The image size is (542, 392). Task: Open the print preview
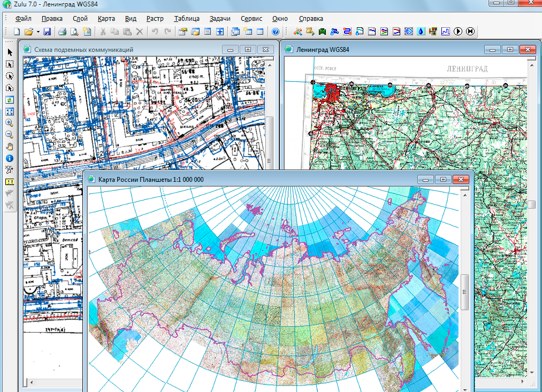pyautogui.click(x=74, y=32)
